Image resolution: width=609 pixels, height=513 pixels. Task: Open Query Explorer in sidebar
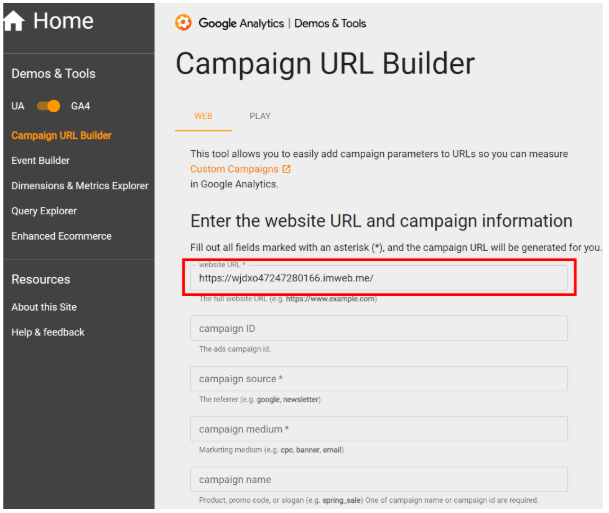[x=44, y=211]
